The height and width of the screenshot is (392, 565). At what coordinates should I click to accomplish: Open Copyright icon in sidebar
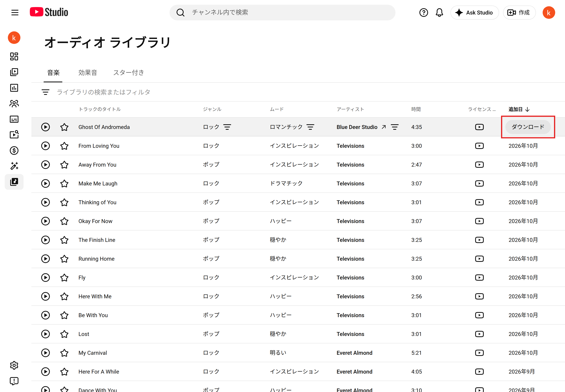click(x=14, y=135)
